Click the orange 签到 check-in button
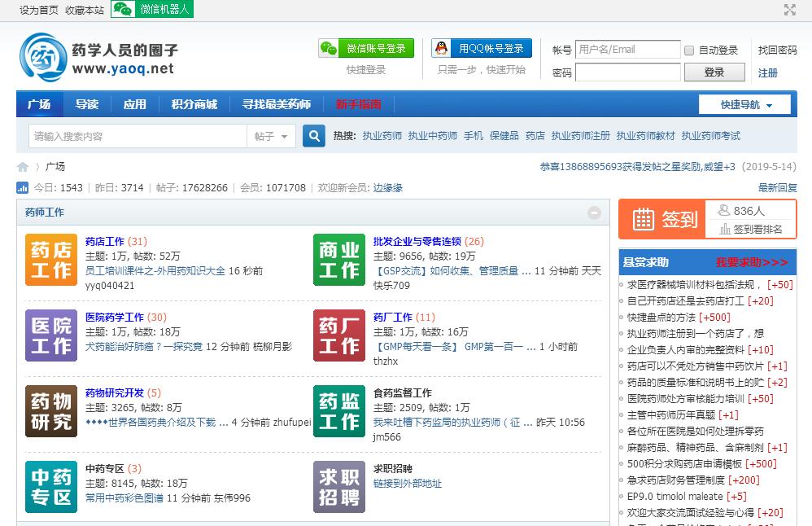This screenshot has width=812, height=526. click(x=661, y=219)
